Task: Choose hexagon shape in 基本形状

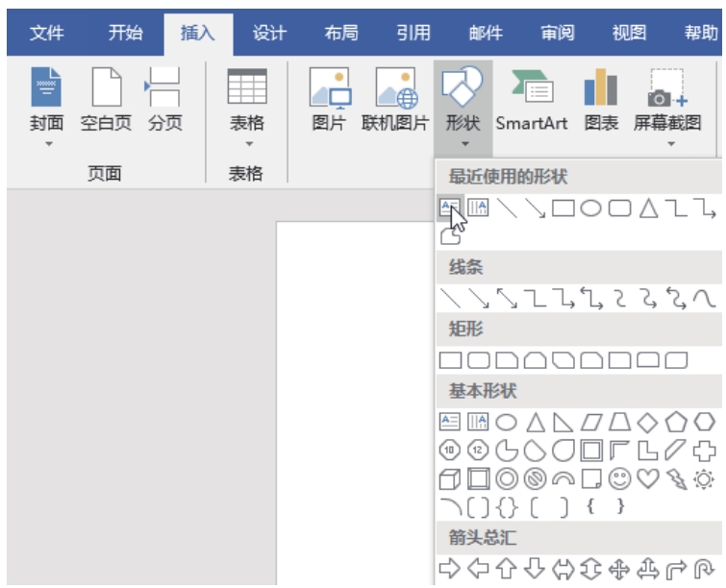Action: (x=704, y=422)
